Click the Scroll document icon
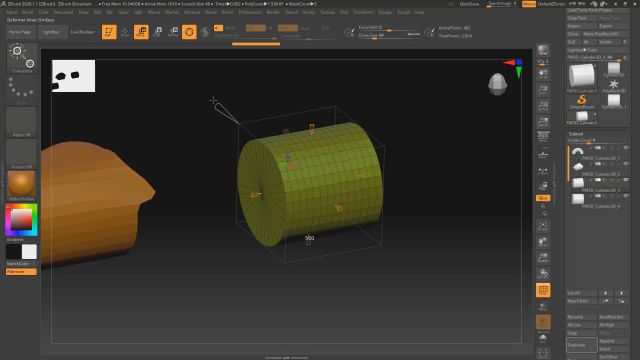The image size is (640, 360). click(543, 74)
